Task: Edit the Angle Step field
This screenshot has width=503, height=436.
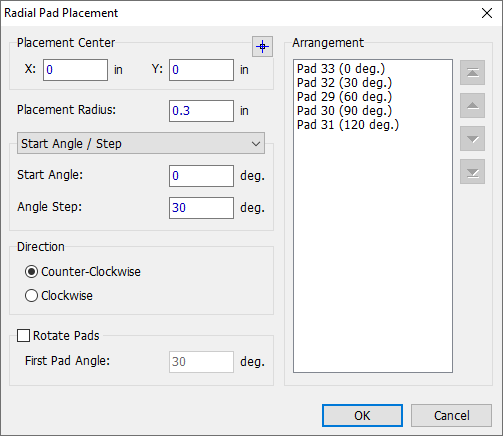Action: [201, 208]
